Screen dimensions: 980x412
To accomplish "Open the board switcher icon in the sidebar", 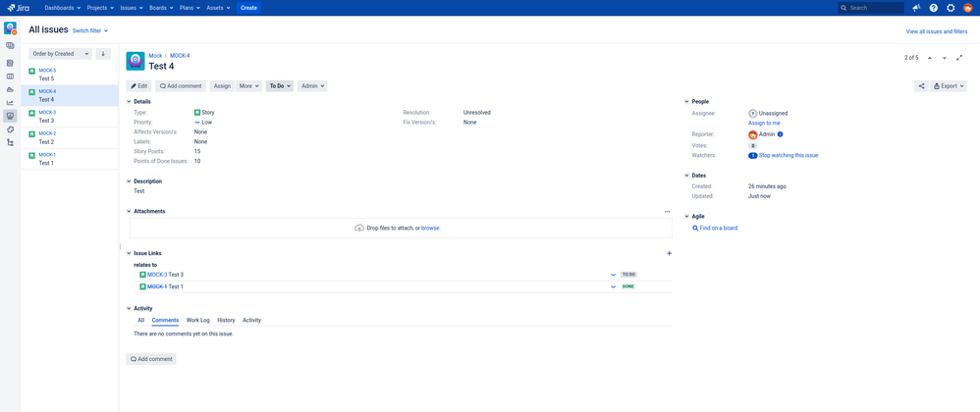I will [10, 45].
